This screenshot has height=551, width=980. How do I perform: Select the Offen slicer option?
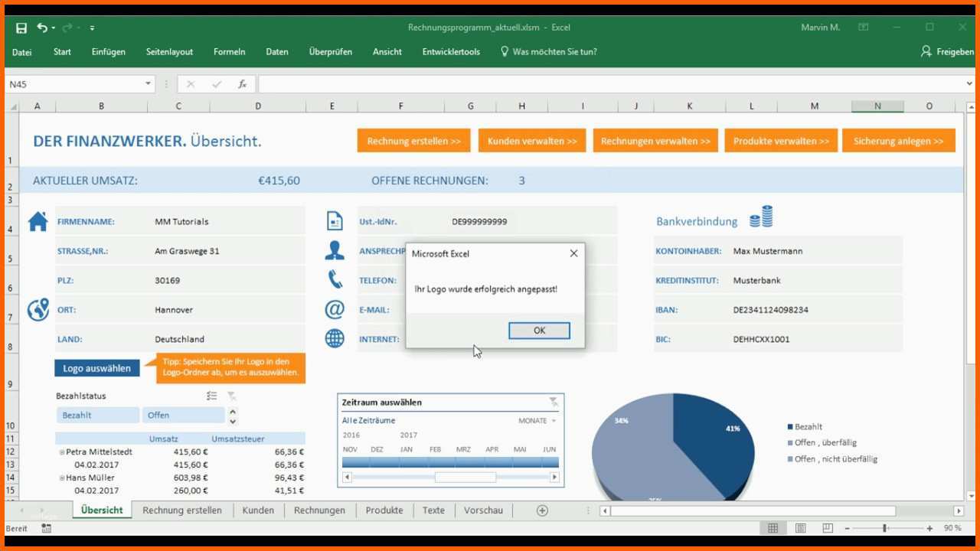click(182, 415)
